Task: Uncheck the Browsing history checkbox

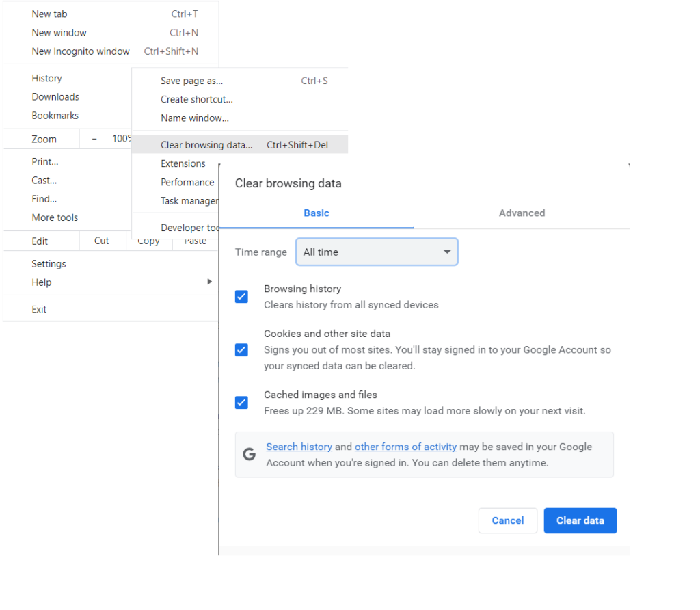Action: 241,296
